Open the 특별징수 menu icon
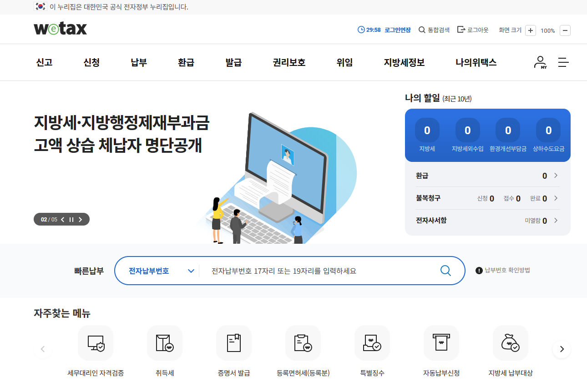587x392 pixels. 372,343
